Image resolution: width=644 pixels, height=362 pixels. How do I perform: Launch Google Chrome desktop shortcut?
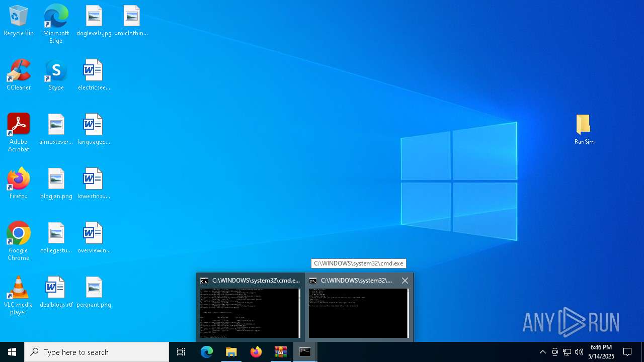19,241
